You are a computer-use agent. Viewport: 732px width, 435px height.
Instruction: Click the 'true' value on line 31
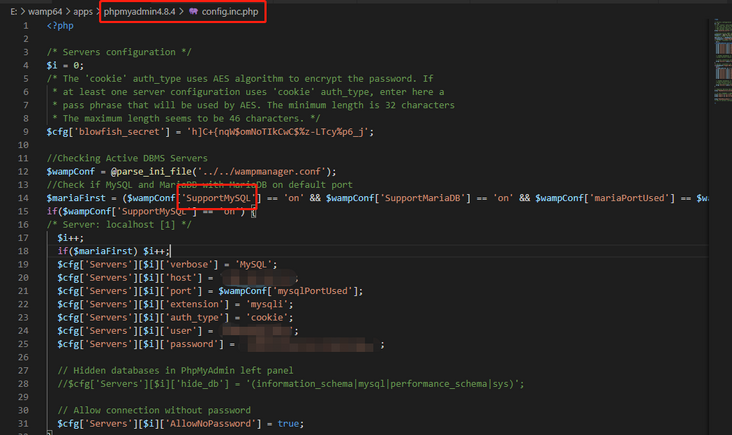pos(288,424)
